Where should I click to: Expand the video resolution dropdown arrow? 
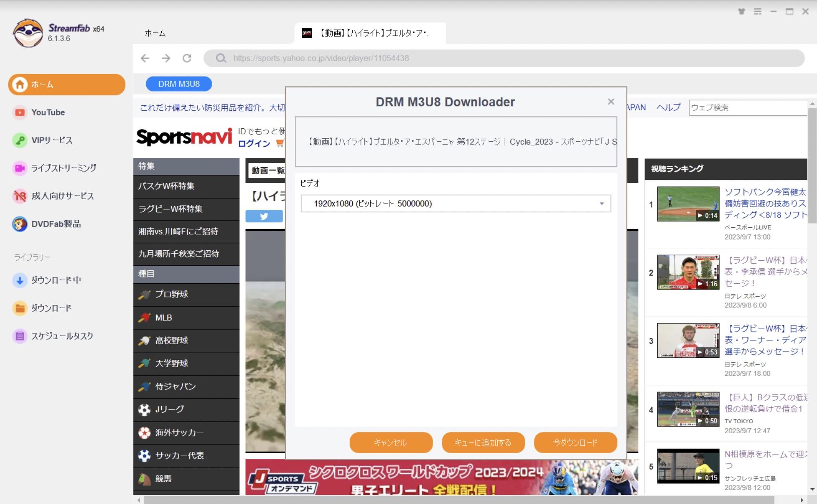pyautogui.click(x=602, y=204)
